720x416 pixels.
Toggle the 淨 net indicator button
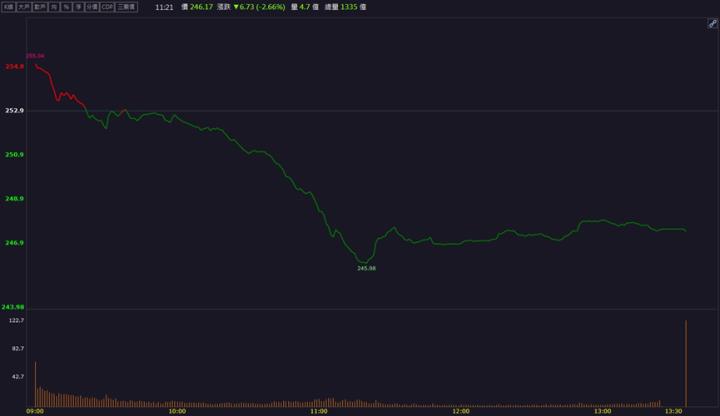tap(78, 6)
